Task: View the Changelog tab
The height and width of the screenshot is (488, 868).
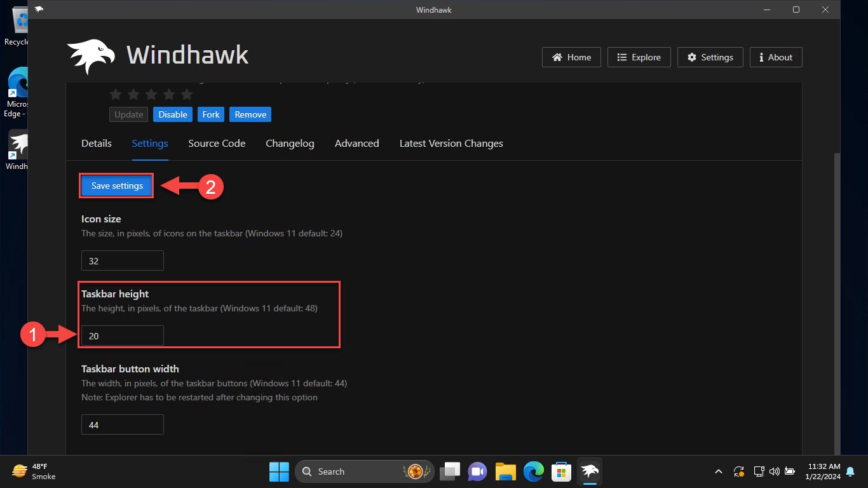Action: tap(290, 144)
